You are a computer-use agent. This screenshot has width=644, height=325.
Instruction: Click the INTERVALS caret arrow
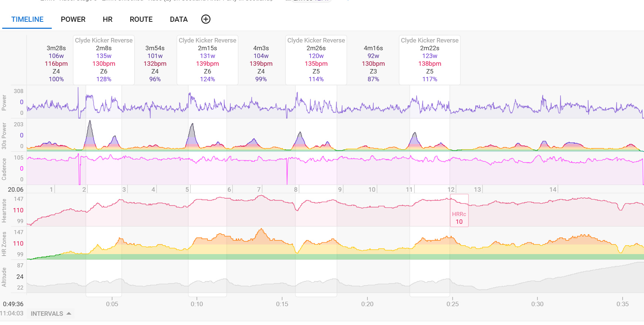pos(69,314)
